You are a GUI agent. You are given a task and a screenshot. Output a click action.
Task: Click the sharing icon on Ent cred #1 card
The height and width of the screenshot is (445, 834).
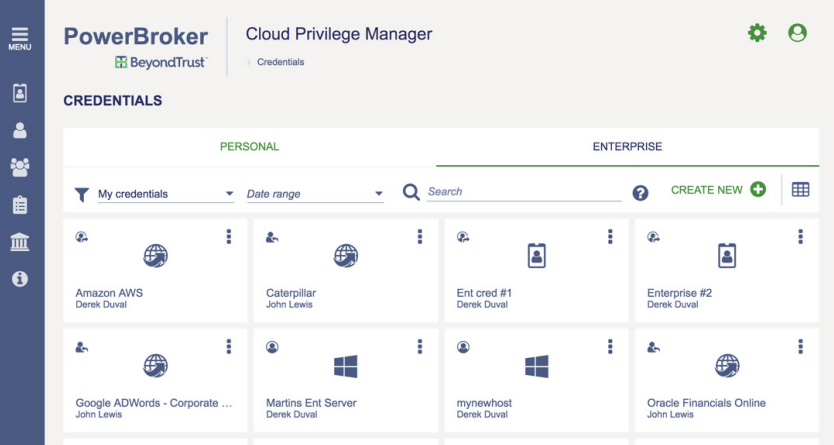click(x=463, y=237)
